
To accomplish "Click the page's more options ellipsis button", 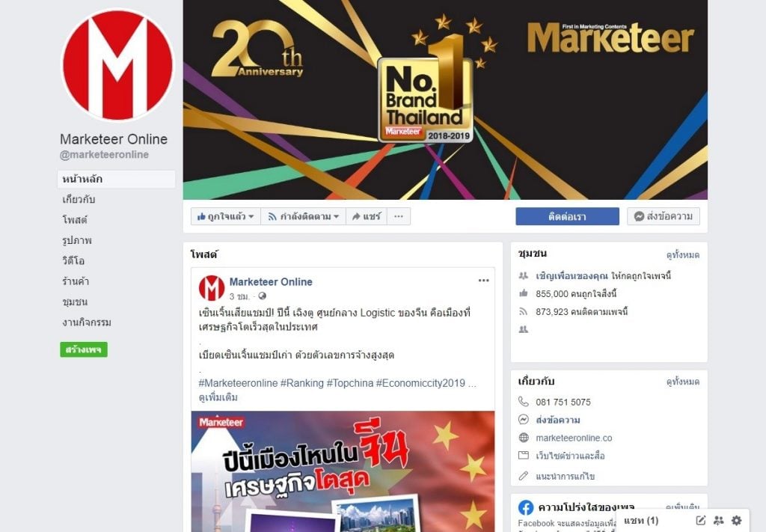I will pos(399,216).
